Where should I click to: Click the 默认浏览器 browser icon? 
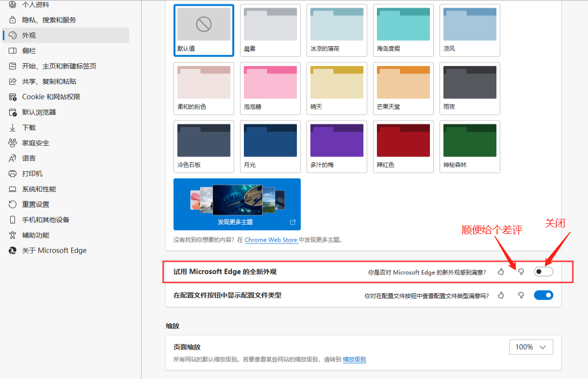[13, 112]
